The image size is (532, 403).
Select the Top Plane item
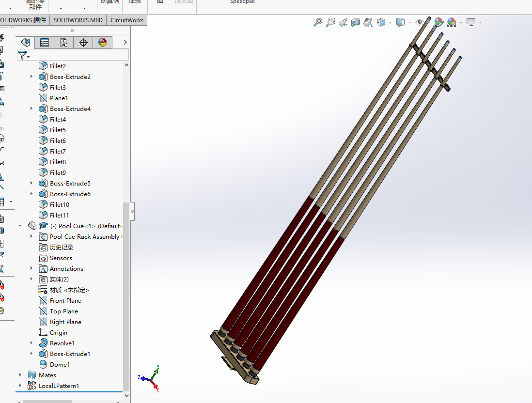pyautogui.click(x=64, y=311)
